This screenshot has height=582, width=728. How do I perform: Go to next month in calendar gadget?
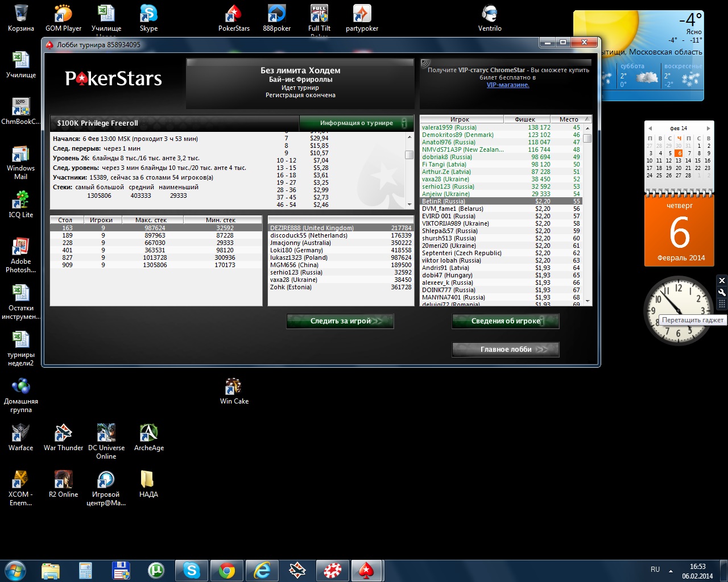(708, 128)
